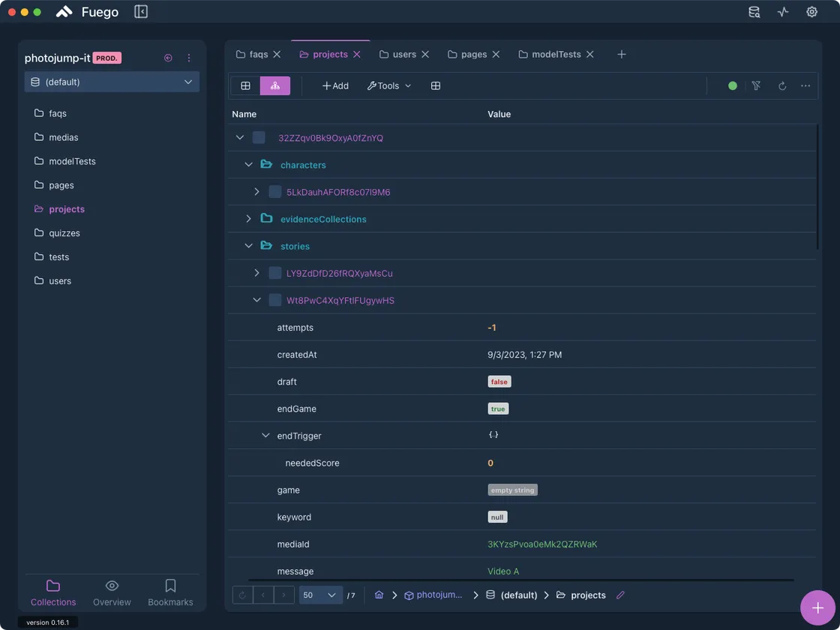840x630 pixels.
Task: Open the (default) database dropdown
Action: tap(112, 82)
